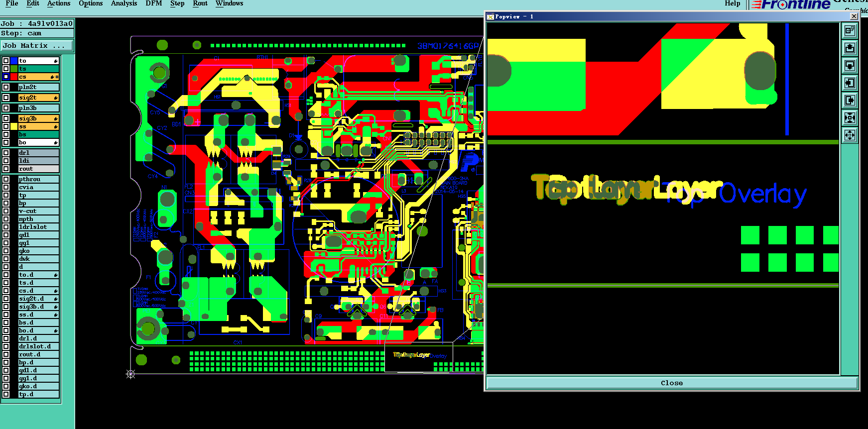Open the Actions menu
Image resolution: width=868 pixels, height=429 pixels.
pyautogui.click(x=59, y=3)
